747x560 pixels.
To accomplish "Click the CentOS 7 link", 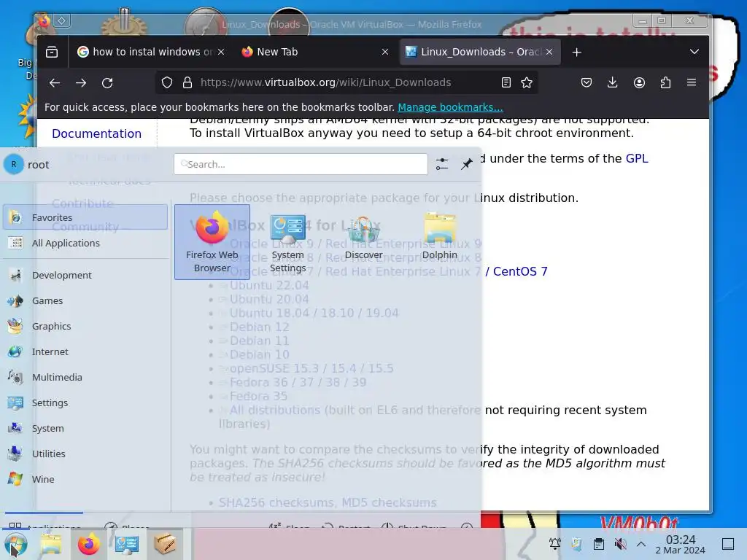I will click(x=520, y=271).
